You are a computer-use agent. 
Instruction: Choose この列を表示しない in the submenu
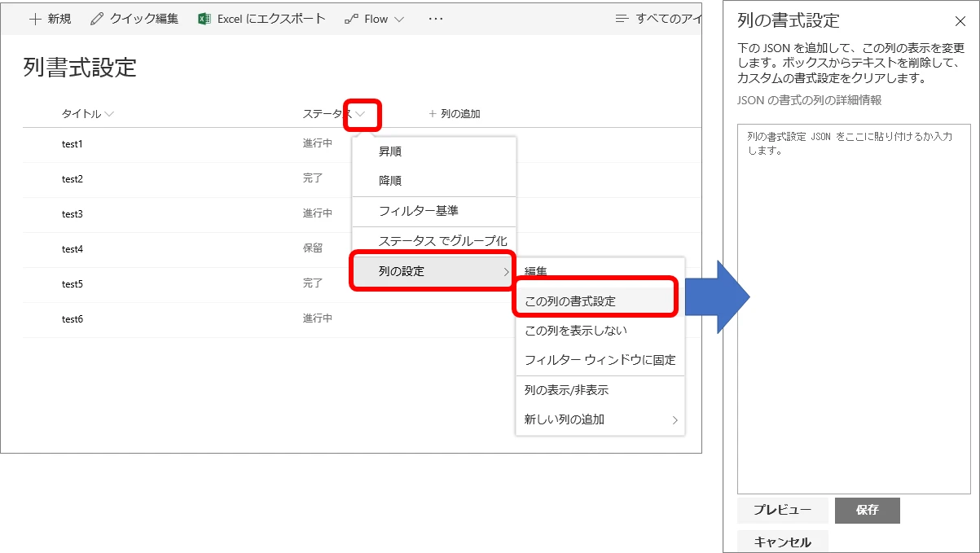(x=600, y=331)
